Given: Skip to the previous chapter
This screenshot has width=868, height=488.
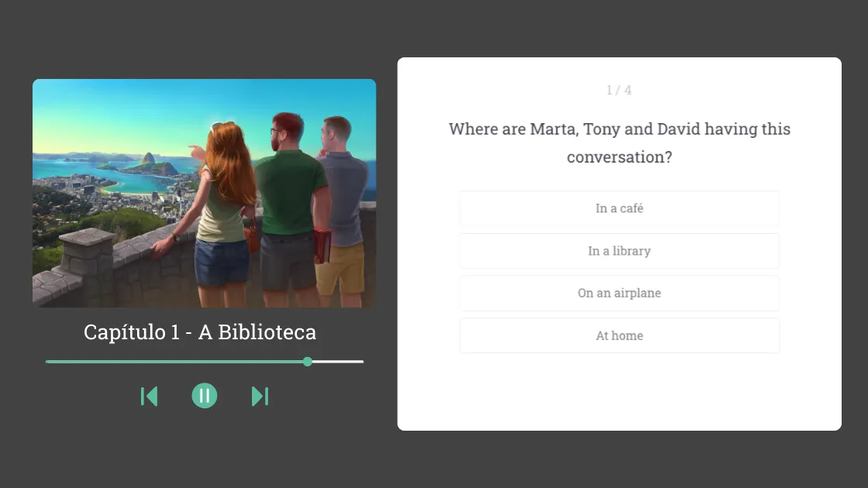Looking at the screenshot, I should click(149, 396).
